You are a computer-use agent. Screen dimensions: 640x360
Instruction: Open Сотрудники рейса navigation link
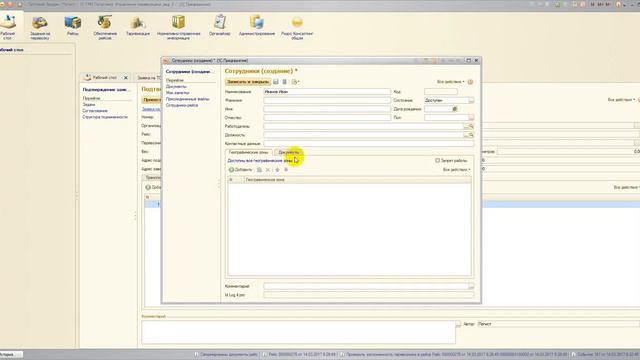[x=182, y=105]
